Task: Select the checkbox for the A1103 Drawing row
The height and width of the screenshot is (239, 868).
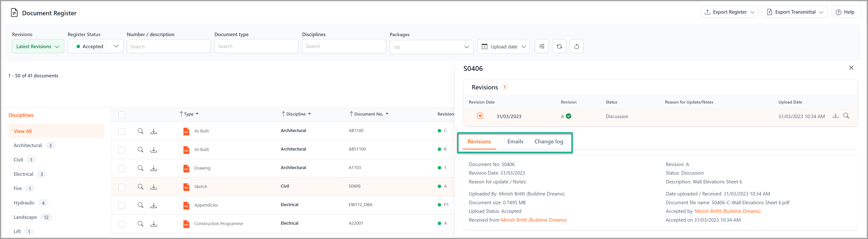Action: coord(122,168)
